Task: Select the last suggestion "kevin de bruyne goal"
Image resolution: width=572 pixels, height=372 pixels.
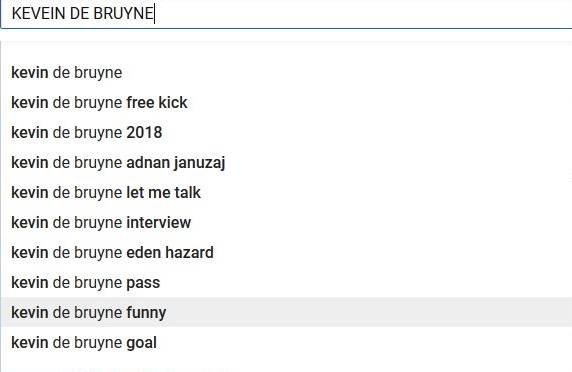Action: [x=286, y=342]
